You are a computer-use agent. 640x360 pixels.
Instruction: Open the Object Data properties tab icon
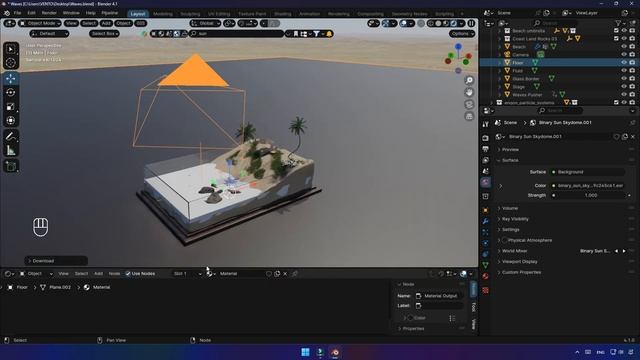point(485,265)
